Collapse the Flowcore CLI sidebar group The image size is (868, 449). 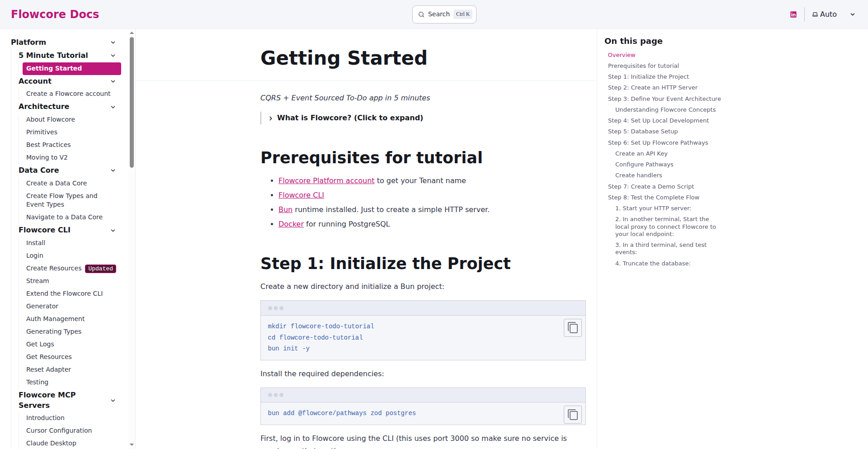pyautogui.click(x=113, y=231)
